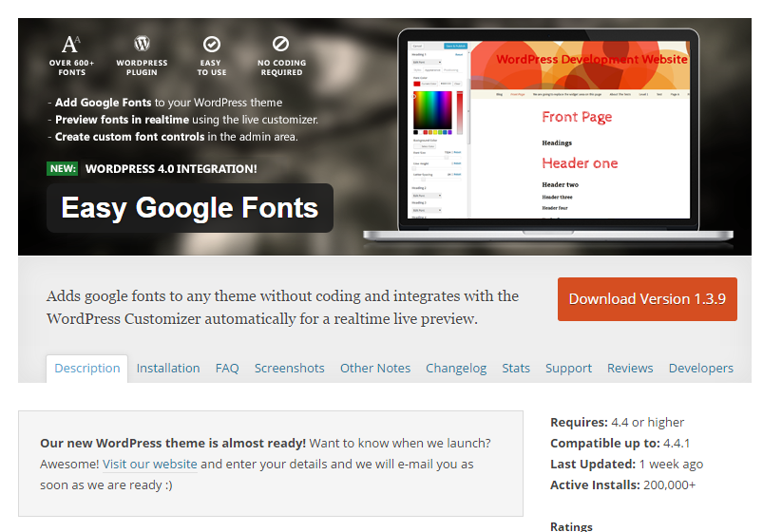The image size is (763, 532).
Task: Open the FAQ tab
Action: click(227, 369)
